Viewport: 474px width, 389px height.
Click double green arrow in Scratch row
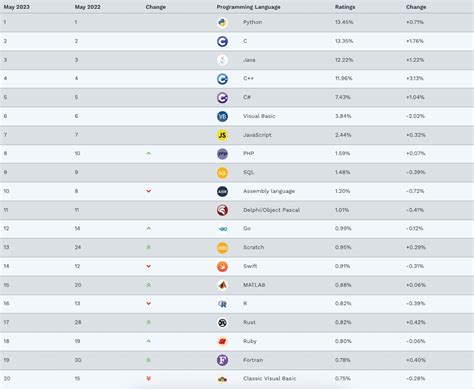(x=149, y=248)
